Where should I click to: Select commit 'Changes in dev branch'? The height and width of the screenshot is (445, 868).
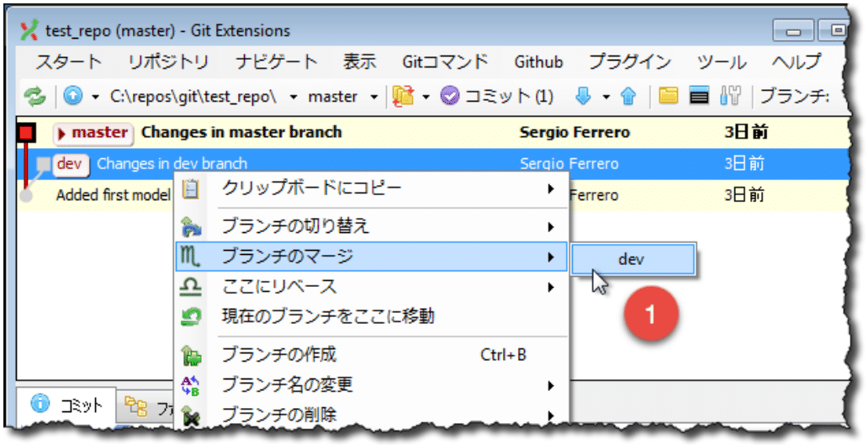coord(172,164)
